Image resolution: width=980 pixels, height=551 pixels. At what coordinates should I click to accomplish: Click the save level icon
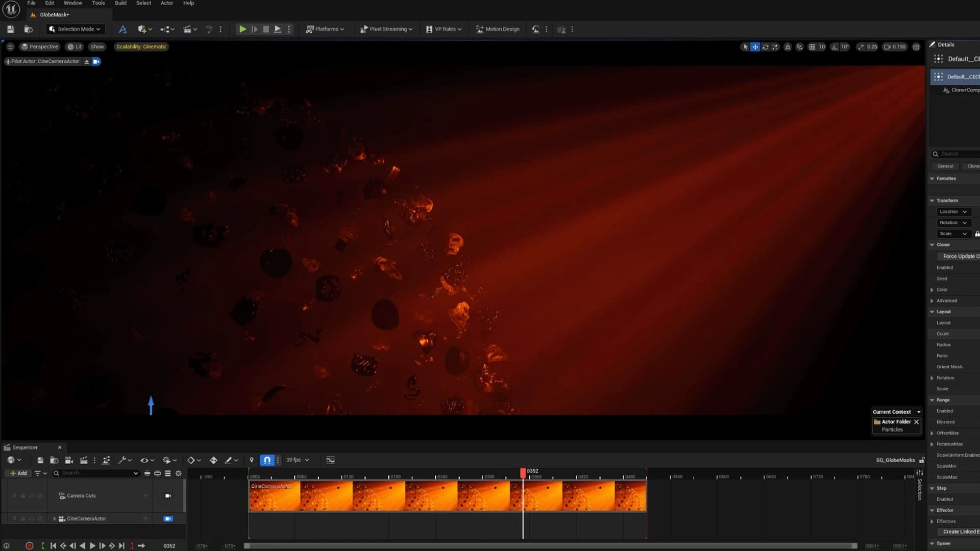click(x=11, y=30)
